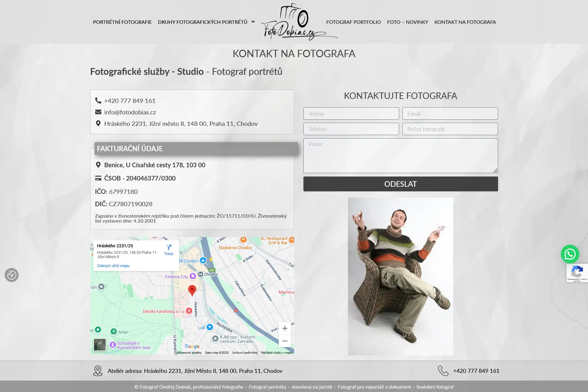Click the Cinema City map marker
This screenshot has width=588, height=392.
(x=193, y=276)
